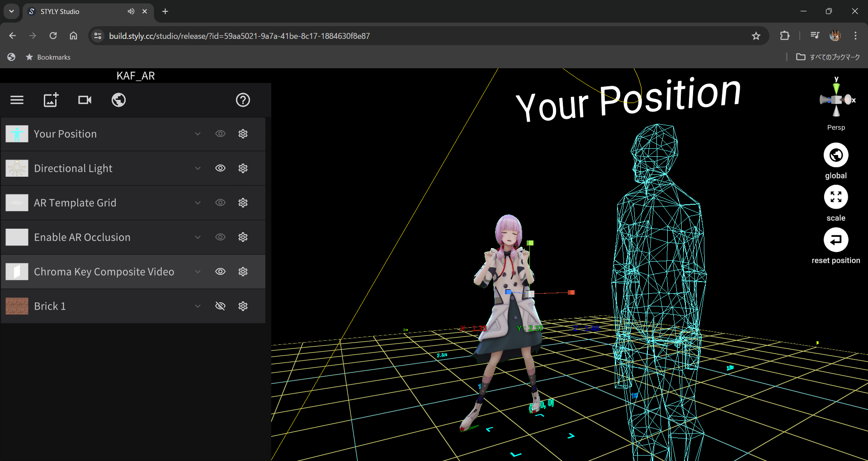Expand the AR Template Grid chevron
Image resolution: width=868 pixels, height=461 pixels.
198,202
